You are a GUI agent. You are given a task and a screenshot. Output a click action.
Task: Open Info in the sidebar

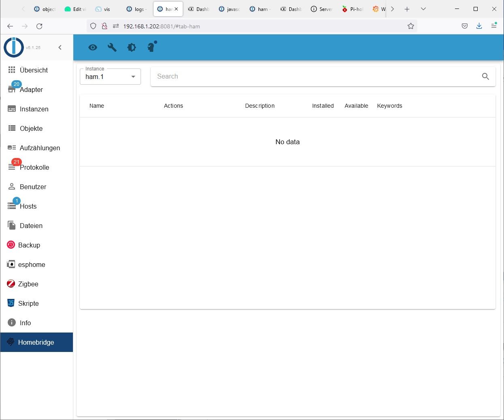[x=36, y=323]
